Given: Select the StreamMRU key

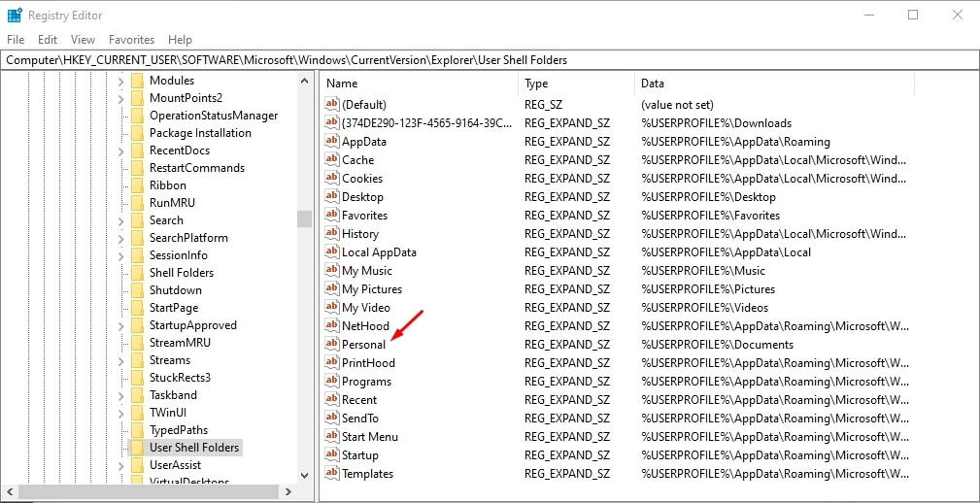Looking at the screenshot, I should tap(180, 343).
